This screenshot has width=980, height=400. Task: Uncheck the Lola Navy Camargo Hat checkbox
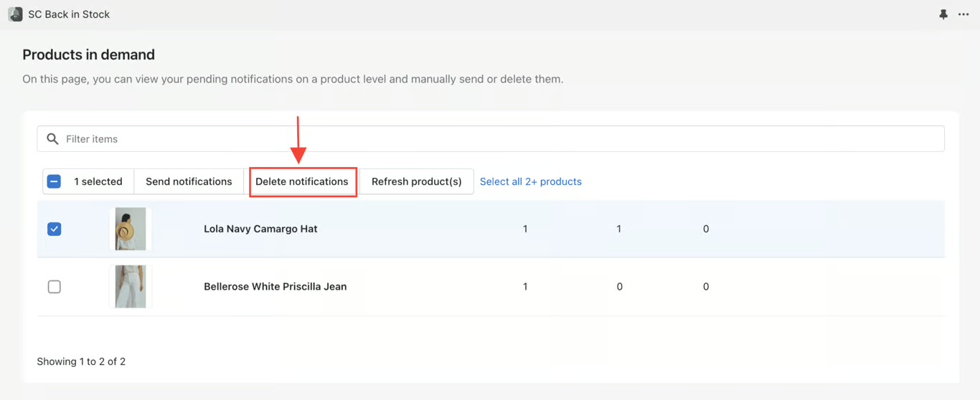click(x=54, y=229)
